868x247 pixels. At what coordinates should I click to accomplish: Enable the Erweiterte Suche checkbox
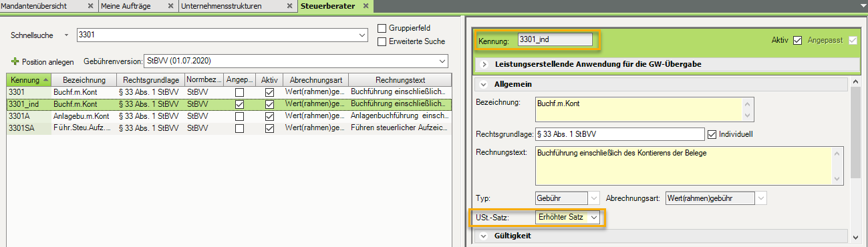coord(382,41)
